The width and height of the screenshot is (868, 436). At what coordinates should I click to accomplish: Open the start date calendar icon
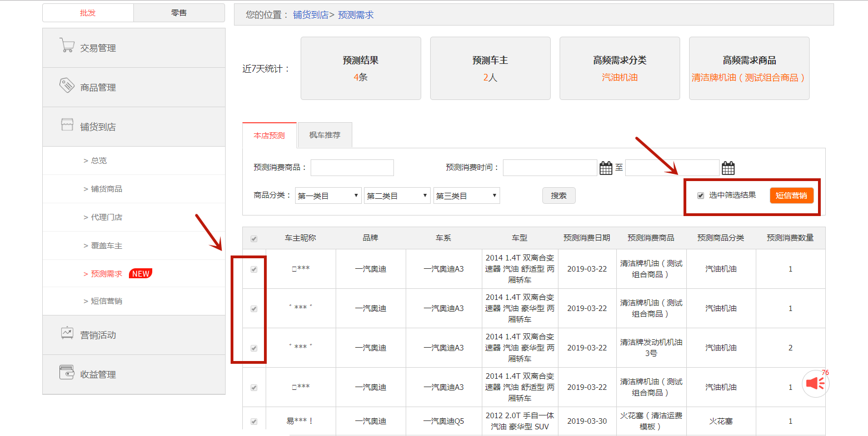(x=606, y=168)
